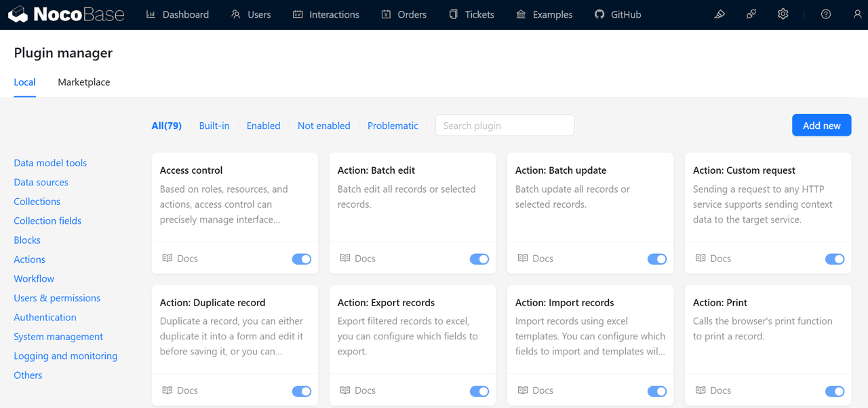Disable Action: Custom request plugin switch
Viewport: 868px width, 408px height.
pos(835,259)
